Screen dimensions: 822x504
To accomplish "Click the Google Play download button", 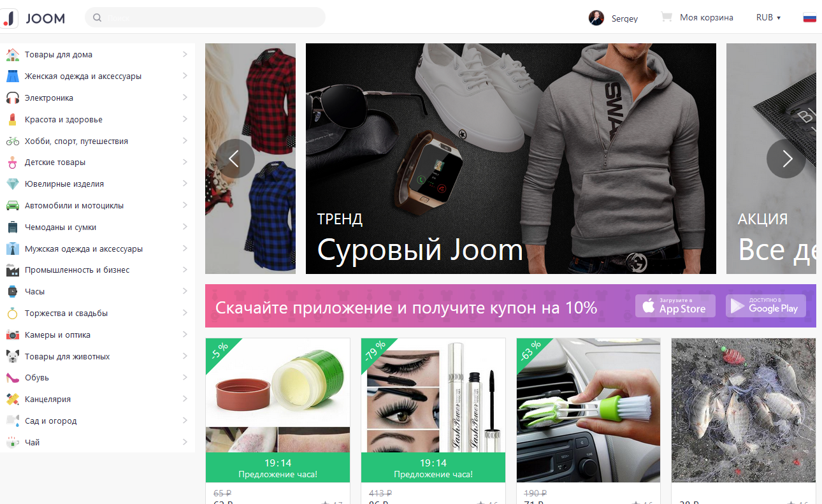I will point(766,306).
